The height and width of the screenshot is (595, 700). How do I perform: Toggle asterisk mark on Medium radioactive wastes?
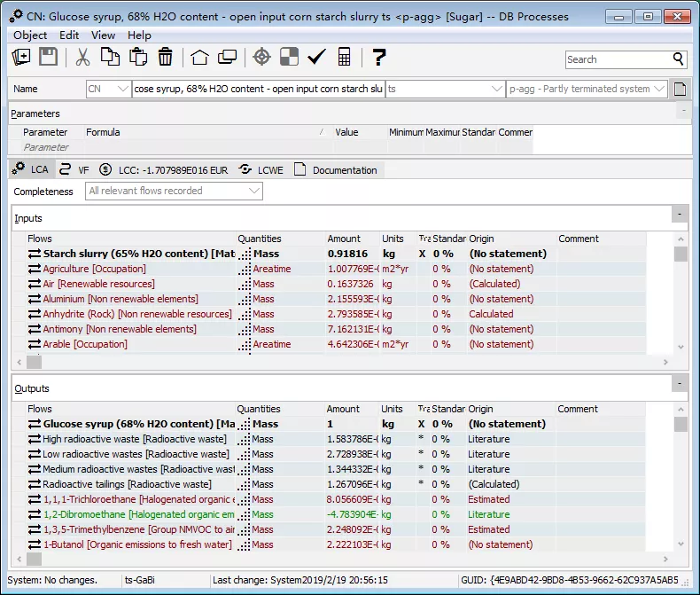[421, 468]
